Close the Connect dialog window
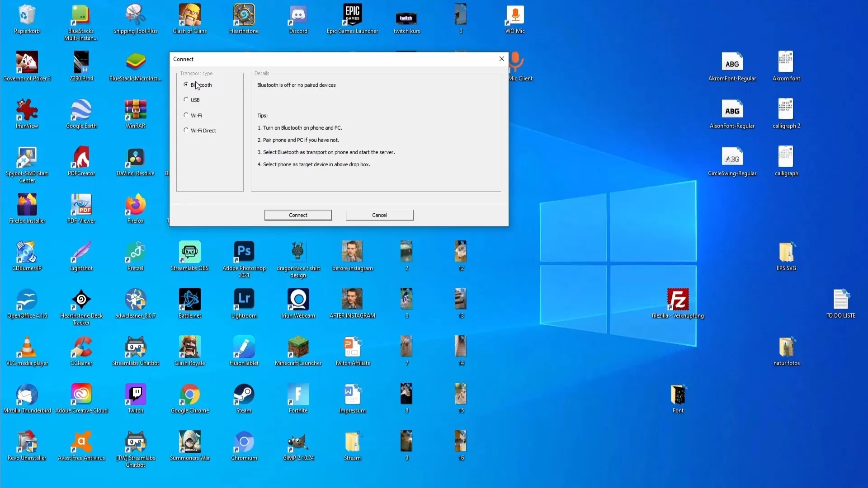The image size is (868, 488). tap(501, 59)
